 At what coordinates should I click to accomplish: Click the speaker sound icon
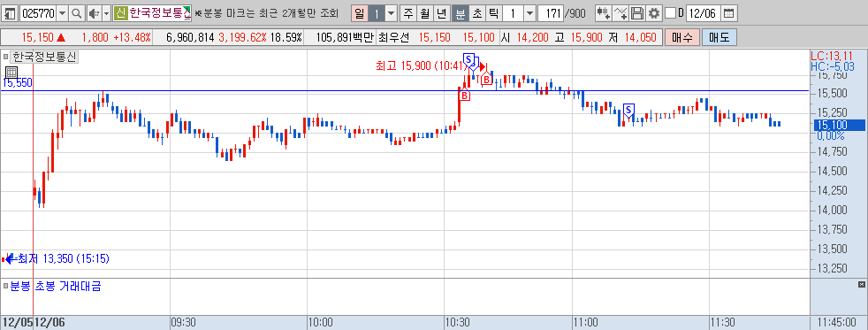tap(94, 13)
